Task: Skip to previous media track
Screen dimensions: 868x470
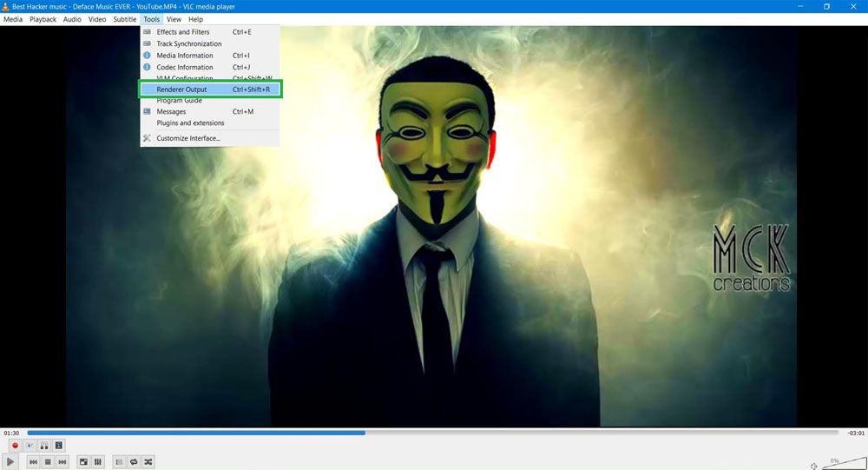Action: coord(33,461)
